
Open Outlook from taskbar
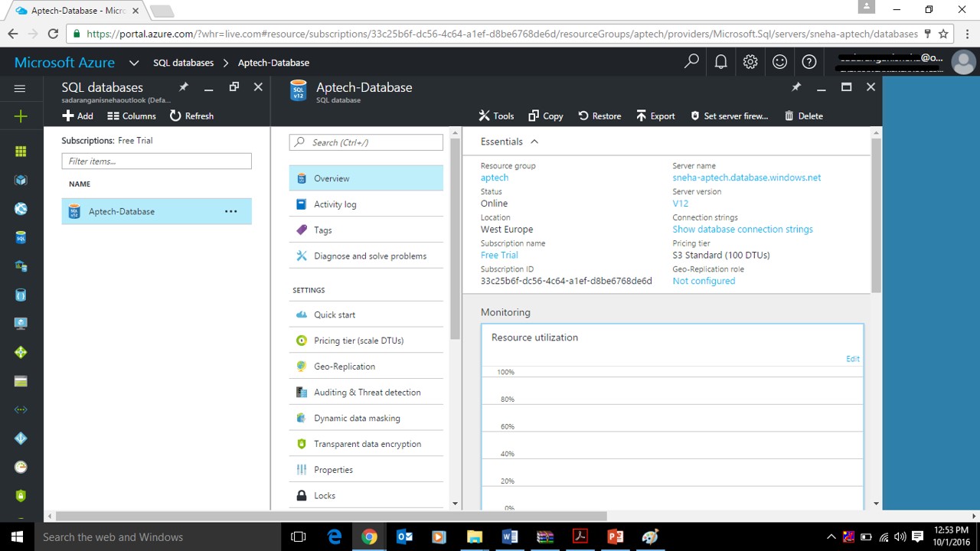tap(404, 536)
